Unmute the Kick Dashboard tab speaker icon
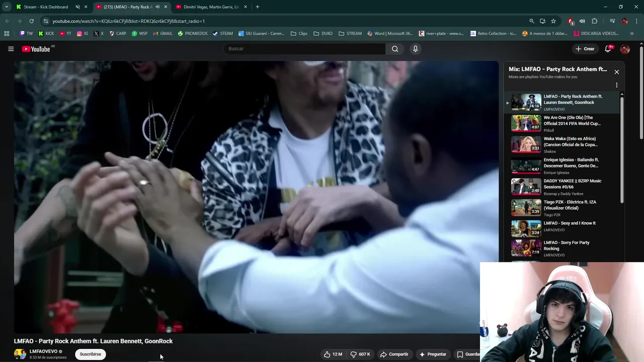This screenshot has height=362, width=644. [x=77, y=7]
